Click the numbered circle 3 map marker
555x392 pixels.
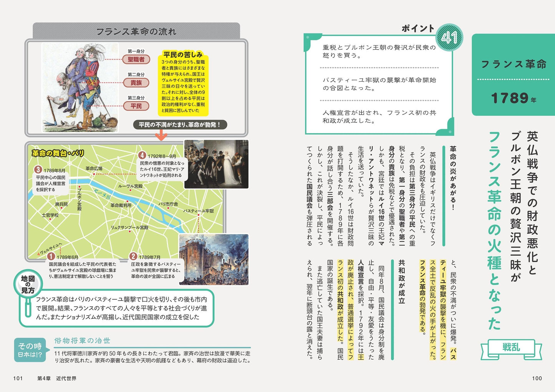point(38,170)
